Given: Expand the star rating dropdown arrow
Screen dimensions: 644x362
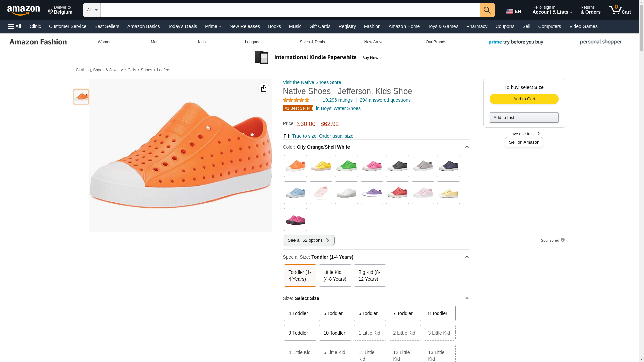Looking at the screenshot, I should [314, 100].
